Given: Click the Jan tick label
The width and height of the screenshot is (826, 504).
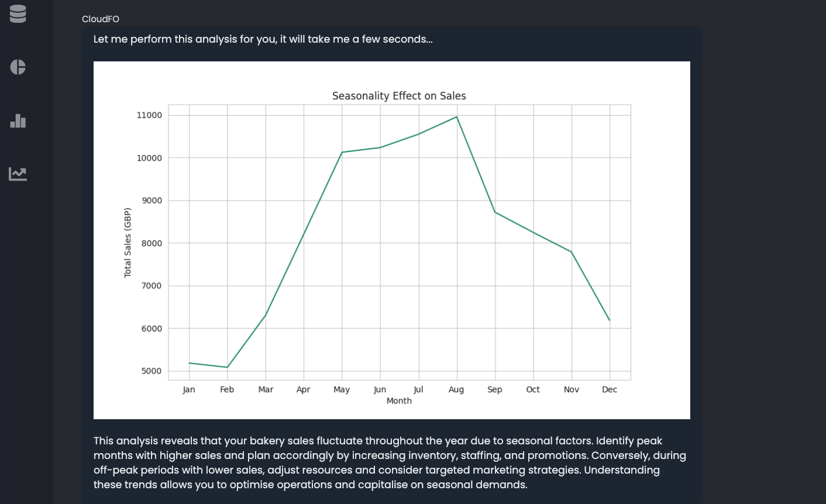Looking at the screenshot, I should click(x=189, y=389).
